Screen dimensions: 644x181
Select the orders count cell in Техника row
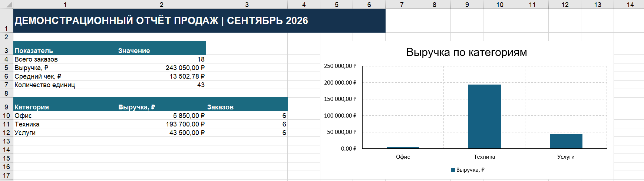[247, 124]
